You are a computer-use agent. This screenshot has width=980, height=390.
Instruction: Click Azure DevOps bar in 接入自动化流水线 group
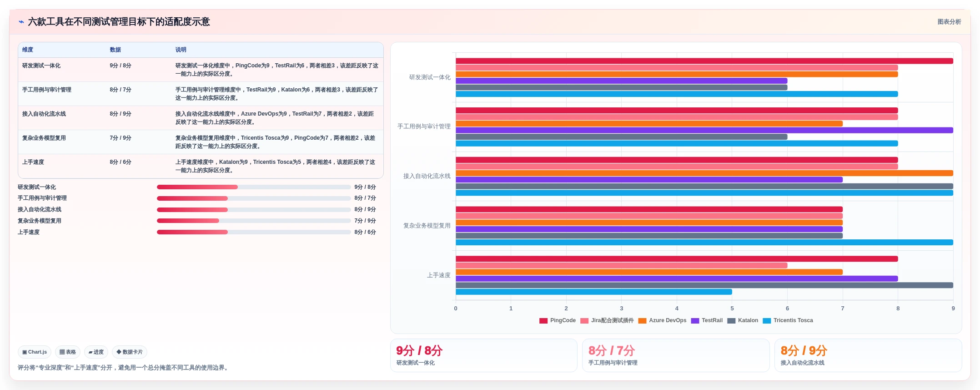[704, 173]
